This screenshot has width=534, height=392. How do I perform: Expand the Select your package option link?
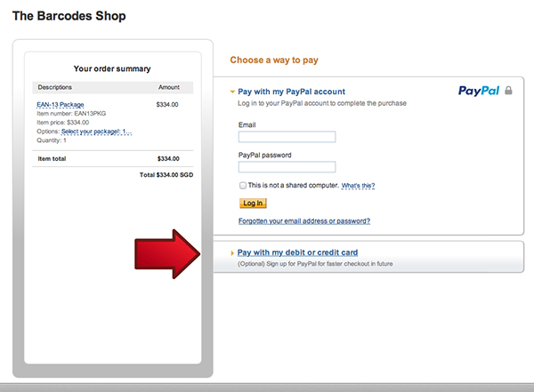(x=96, y=132)
